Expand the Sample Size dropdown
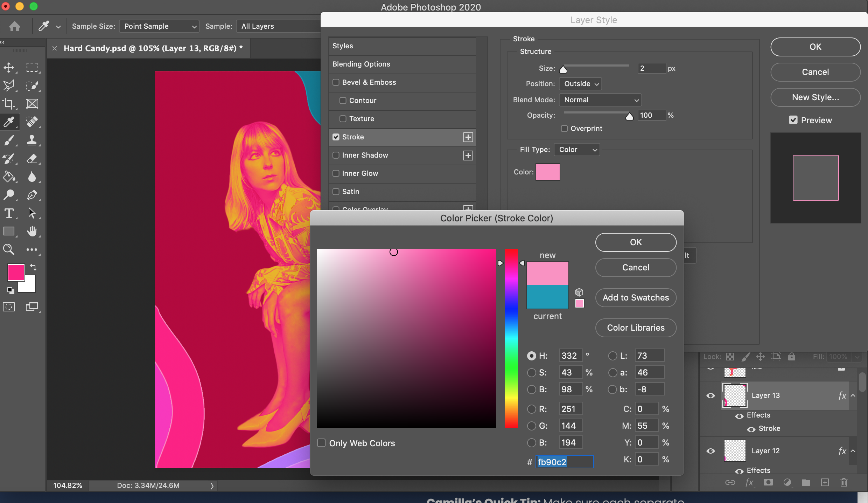 [x=159, y=26]
